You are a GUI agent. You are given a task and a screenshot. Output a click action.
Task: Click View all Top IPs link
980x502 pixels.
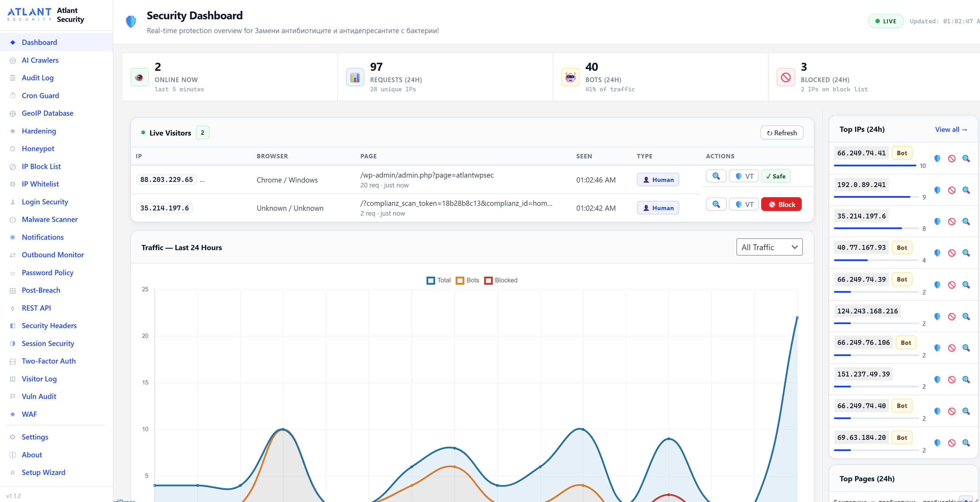pos(951,130)
